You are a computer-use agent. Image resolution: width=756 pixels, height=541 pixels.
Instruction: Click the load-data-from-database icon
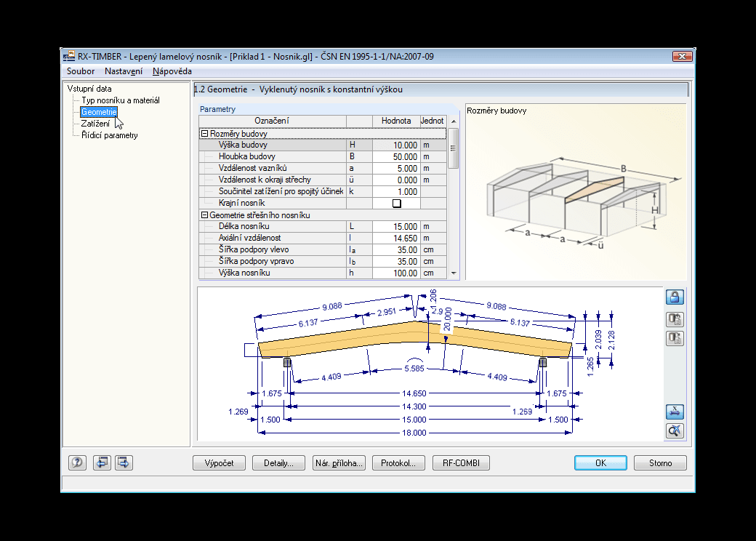(675, 319)
